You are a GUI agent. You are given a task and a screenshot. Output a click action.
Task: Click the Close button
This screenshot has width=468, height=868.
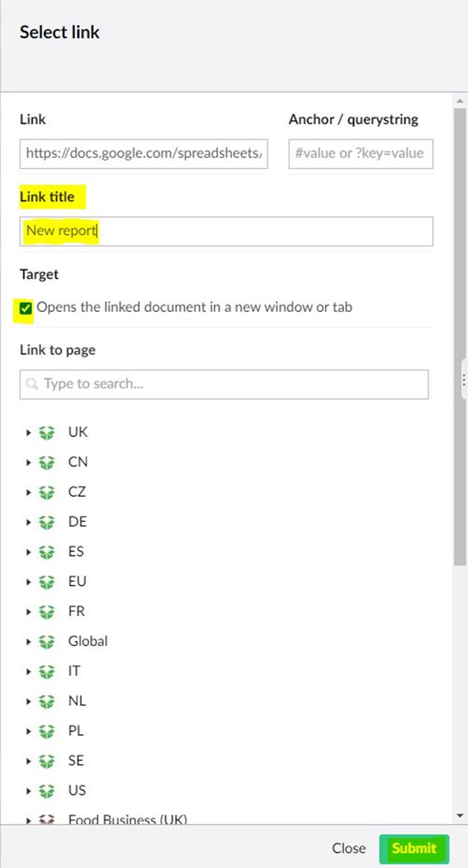(348, 848)
